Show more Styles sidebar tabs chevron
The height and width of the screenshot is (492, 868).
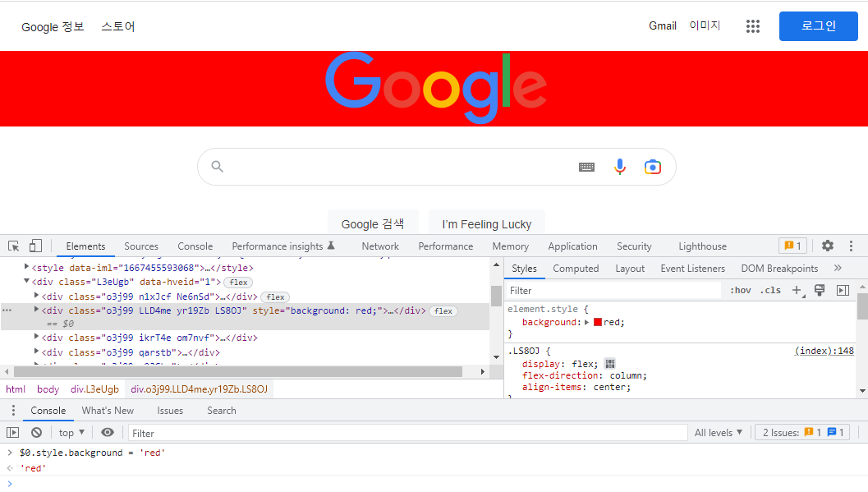tap(838, 268)
